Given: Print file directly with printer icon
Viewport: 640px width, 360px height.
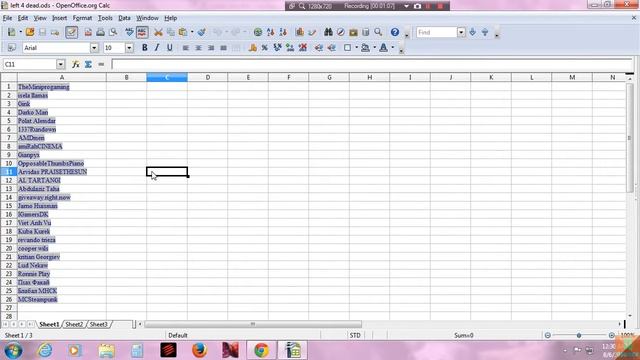Looking at the screenshot, I should pos(100,32).
